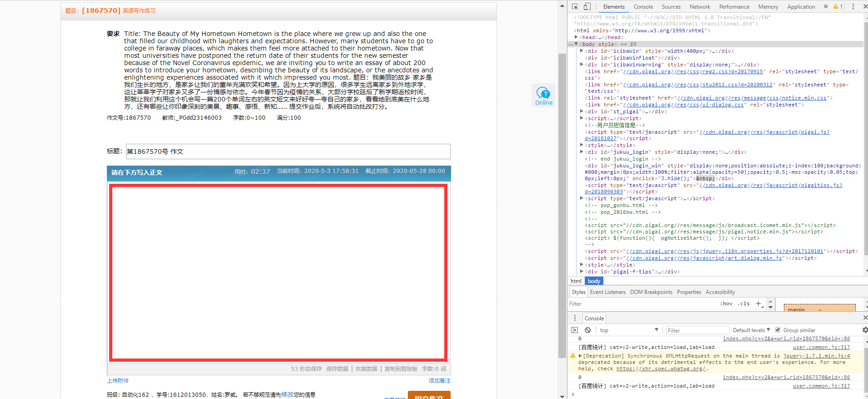Open the xhr.spec.whatwg.org link in console
Viewport: 868px width, 399px height.
click(660, 369)
